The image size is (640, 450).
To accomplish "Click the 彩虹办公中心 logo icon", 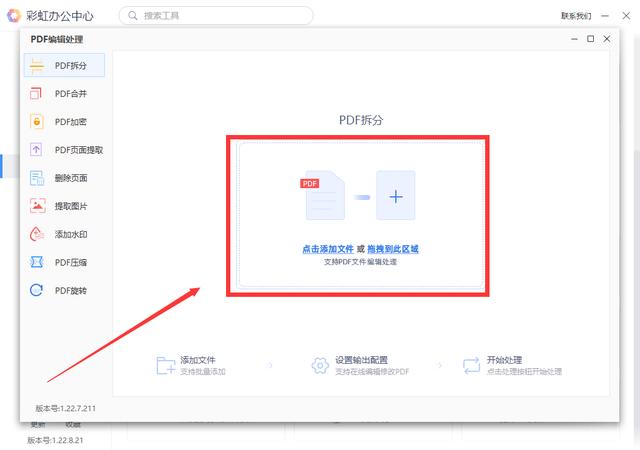I will 14,16.
